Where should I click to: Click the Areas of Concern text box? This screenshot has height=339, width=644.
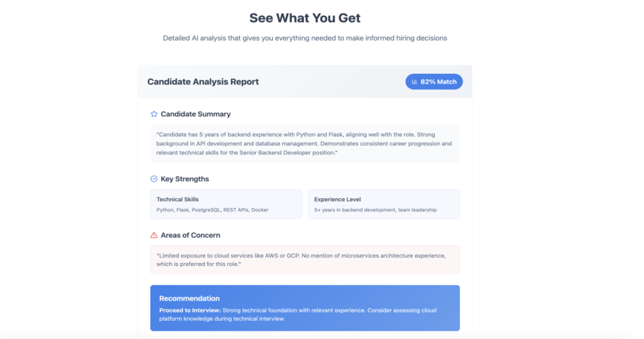[x=305, y=260]
